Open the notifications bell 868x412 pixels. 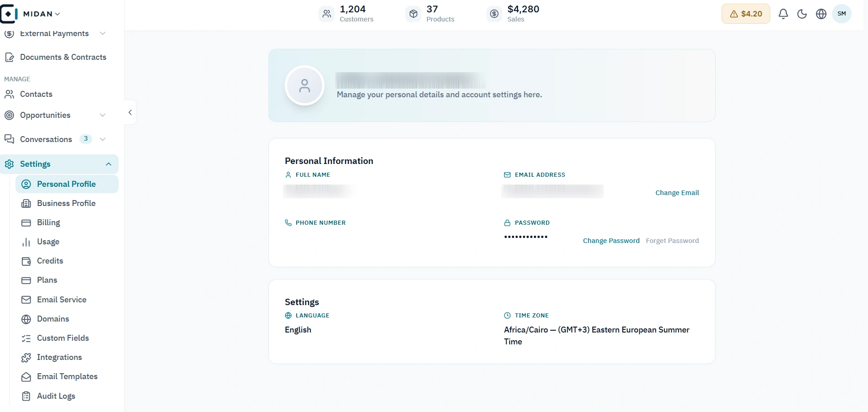[783, 14]
